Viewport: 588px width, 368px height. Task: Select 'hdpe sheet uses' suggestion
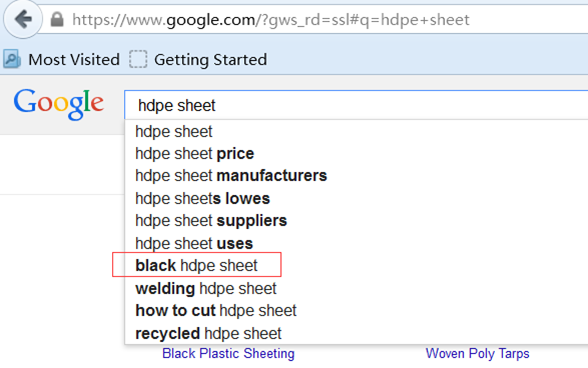[x=356, y=243]
